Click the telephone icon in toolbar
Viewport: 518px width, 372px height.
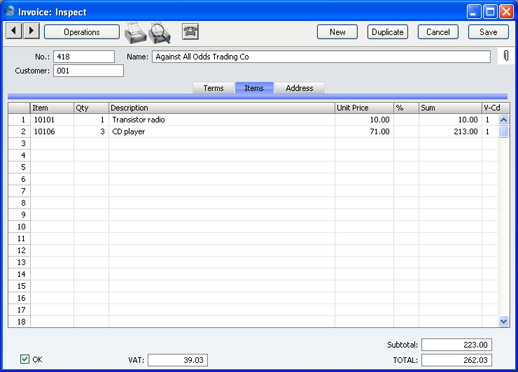tap(191, 32)
